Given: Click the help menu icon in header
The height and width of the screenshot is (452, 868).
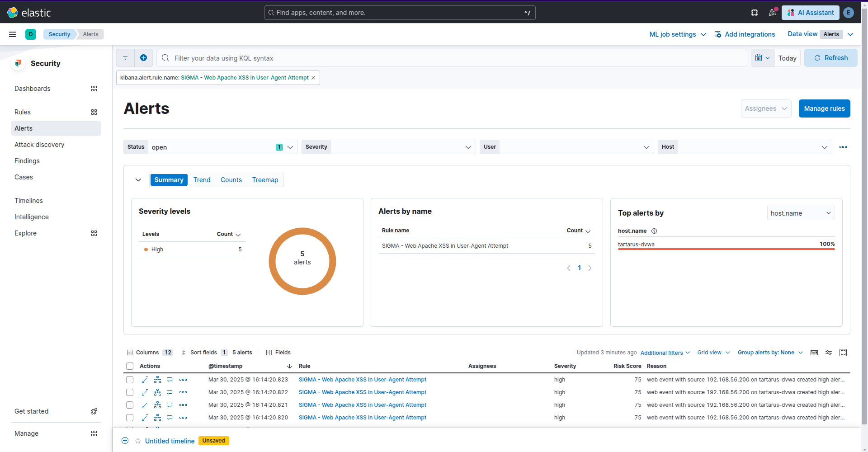Looking at the screenshot, I should [755, 13].
